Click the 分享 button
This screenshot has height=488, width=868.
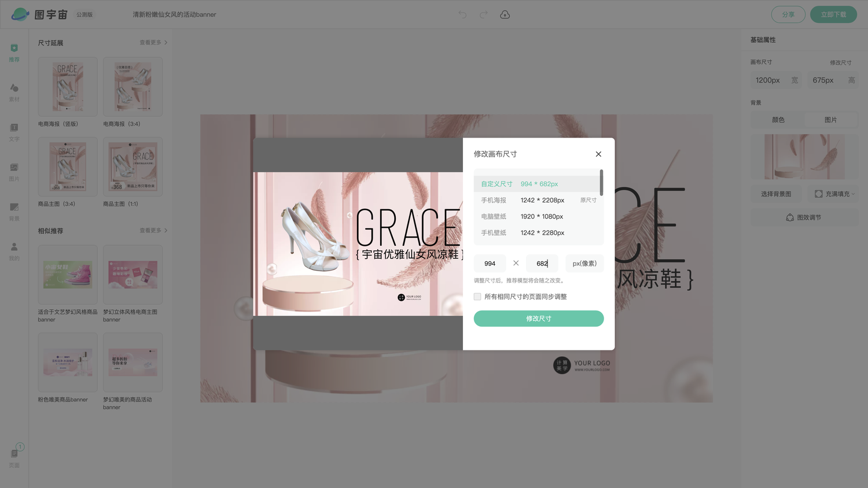coord(788,14)
